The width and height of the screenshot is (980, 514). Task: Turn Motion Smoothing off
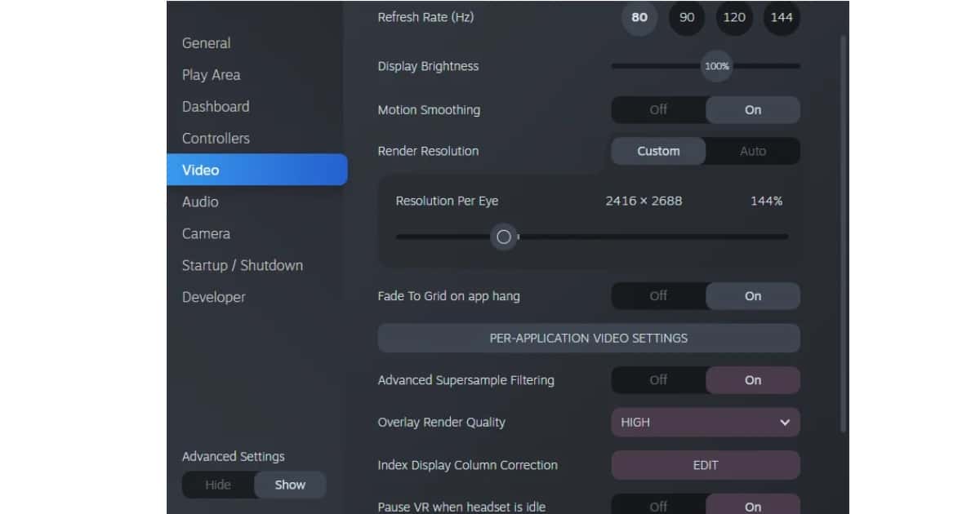[x=658, y=110]
